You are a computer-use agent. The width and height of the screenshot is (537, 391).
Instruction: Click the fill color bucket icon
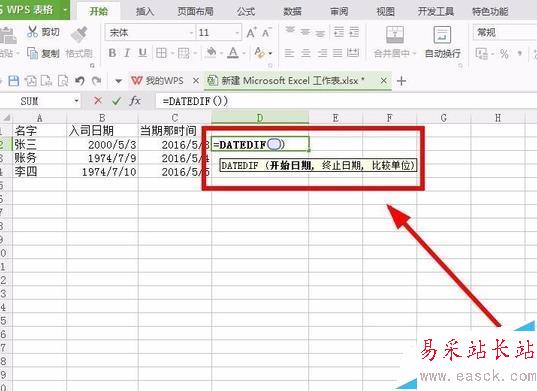click(211, 53)
